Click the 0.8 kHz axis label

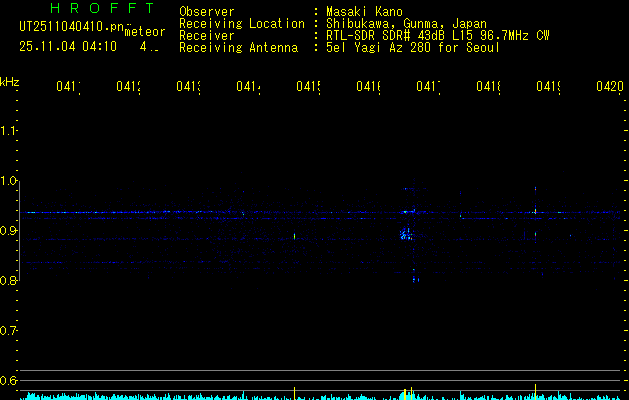coord(8,280)
